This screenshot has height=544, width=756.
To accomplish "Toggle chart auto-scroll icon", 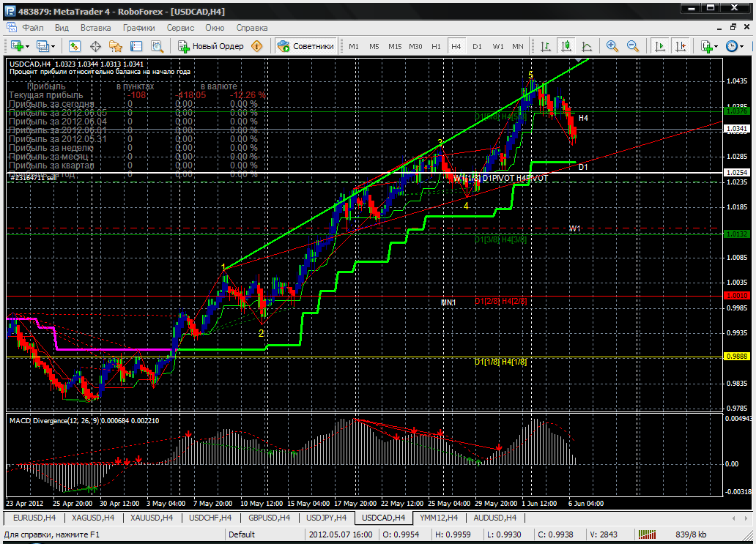I will coord(659,46).
